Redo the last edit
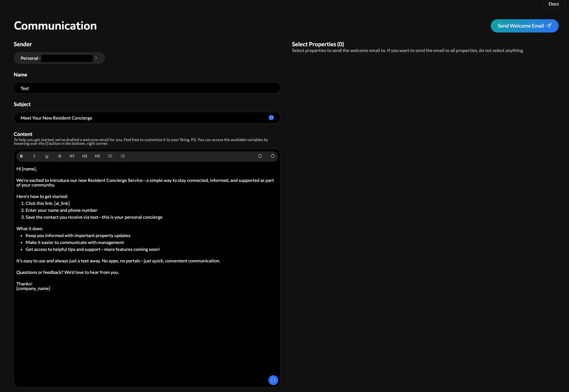The width and height of the screenshot is (569, 392). [x=272, y=156]
